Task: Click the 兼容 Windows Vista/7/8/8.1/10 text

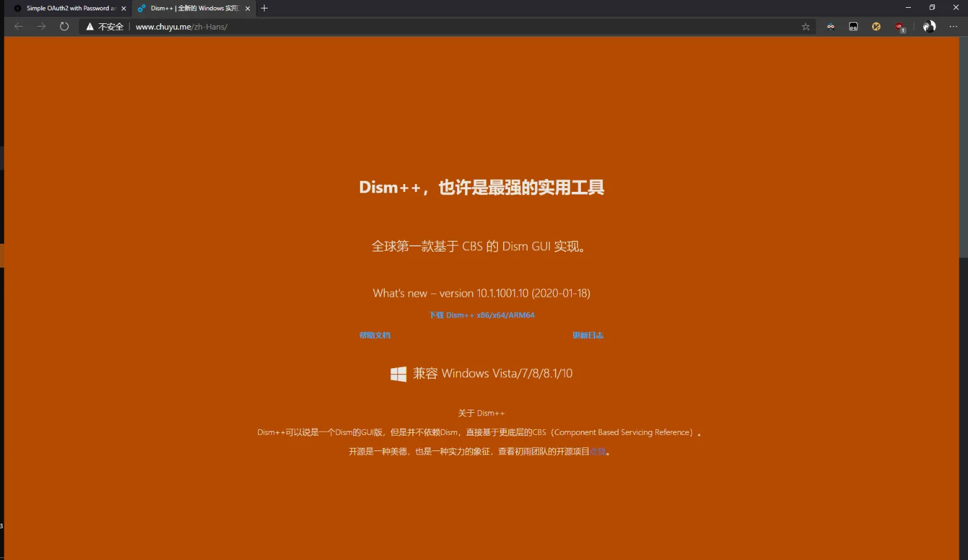Action: [x=493, y=373]
